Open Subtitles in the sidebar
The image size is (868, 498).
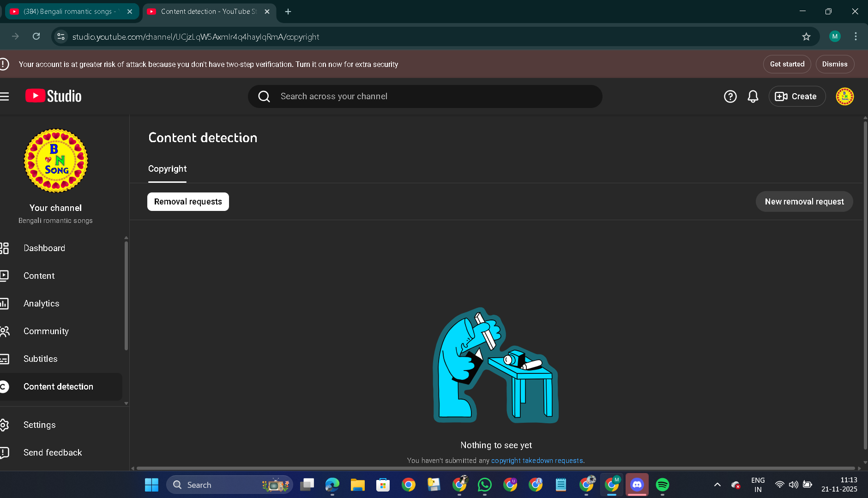[41, 359]
